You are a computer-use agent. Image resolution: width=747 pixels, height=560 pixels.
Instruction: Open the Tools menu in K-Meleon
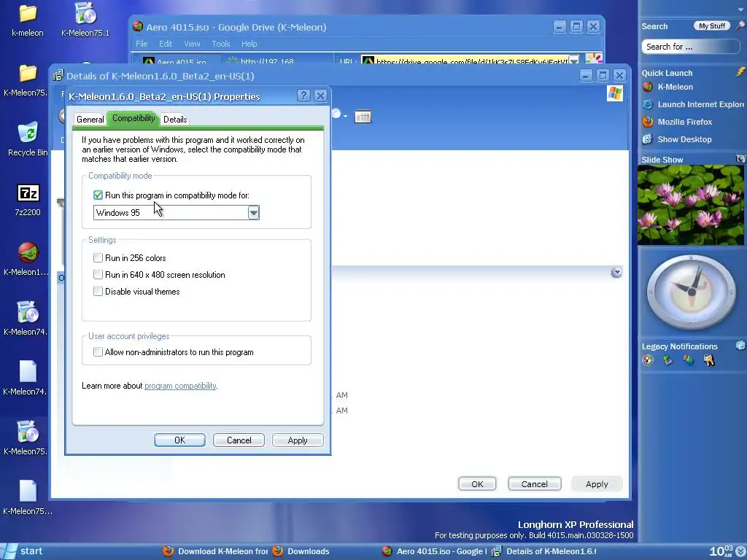pyautogui.click(x=220, y=44)
